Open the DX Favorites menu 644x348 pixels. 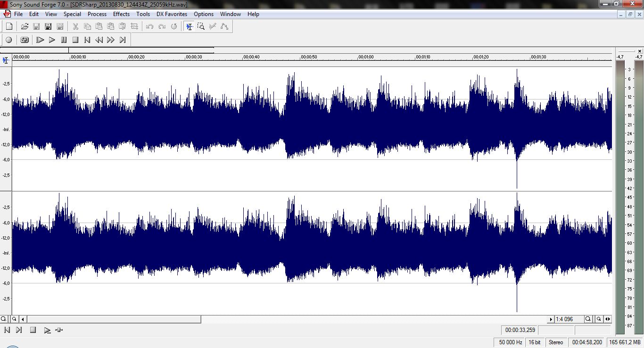pyautogui.click(x=172, y=14)
